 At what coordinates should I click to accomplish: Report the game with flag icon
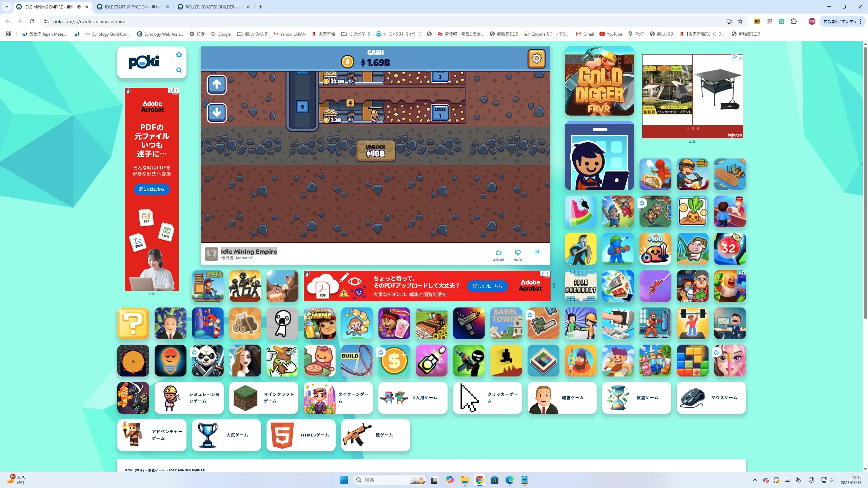[x=537, y=252]
